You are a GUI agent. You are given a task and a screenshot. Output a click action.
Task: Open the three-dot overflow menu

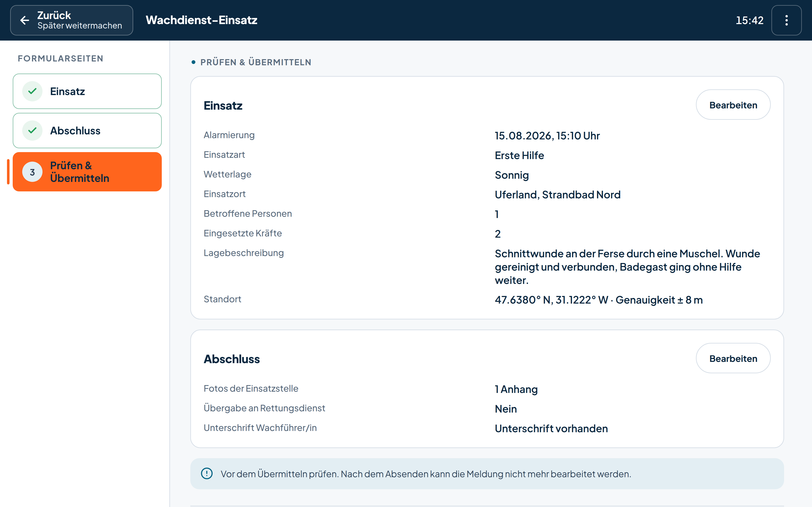point(786,20)
